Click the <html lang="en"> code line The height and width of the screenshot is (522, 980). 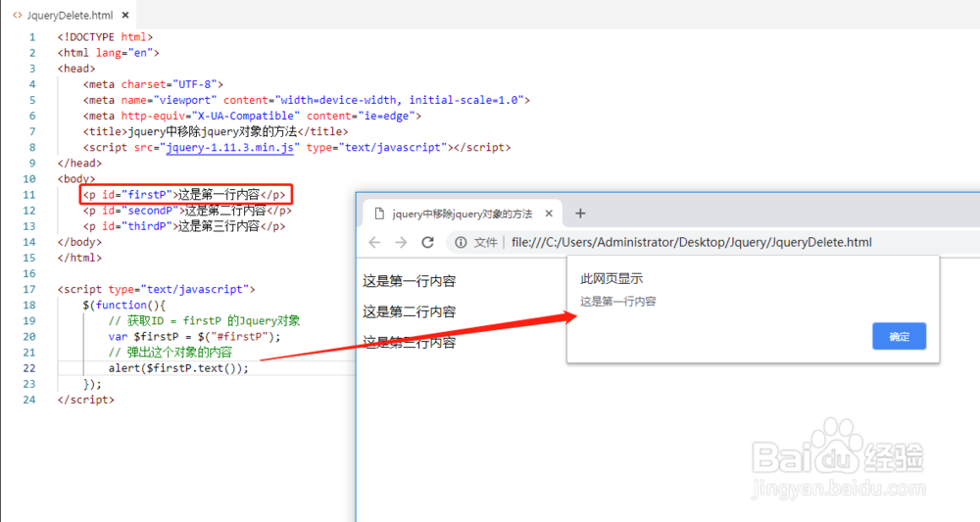(108, 53)
